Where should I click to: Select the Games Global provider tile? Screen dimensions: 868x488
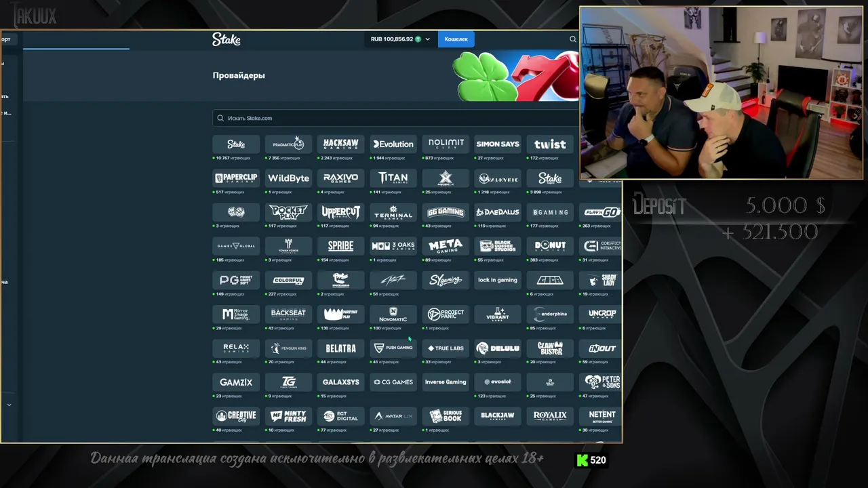pyautogui.click(x=236, y=246)
